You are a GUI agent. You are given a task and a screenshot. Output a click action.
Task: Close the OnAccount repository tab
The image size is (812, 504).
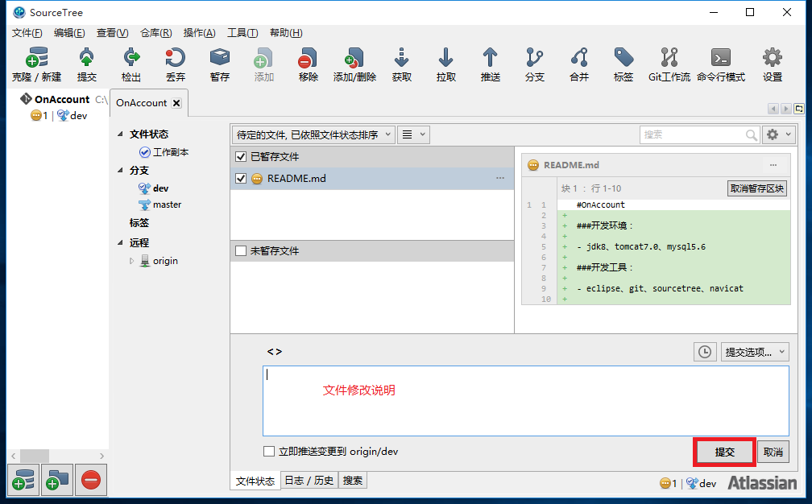click(x=176, y=103)
